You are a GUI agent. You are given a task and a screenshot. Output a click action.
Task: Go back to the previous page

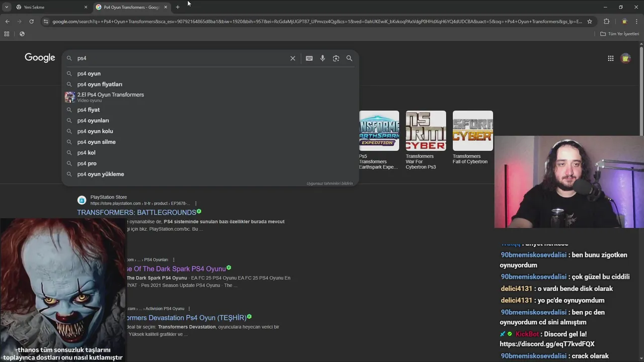(7, 22)
